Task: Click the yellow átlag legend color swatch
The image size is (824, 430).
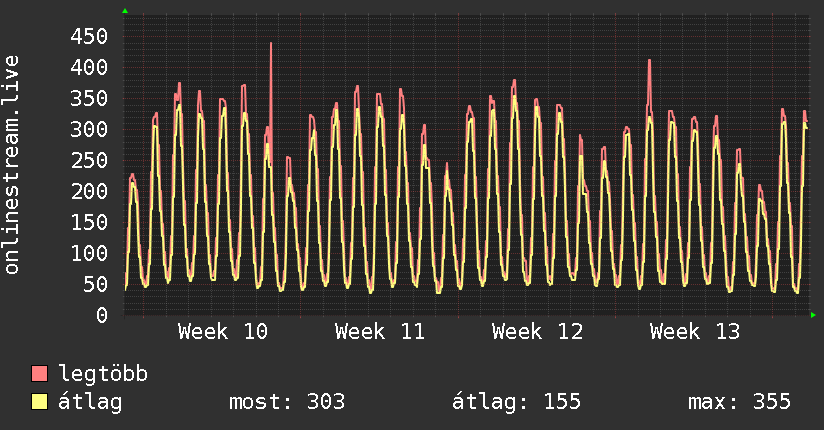Action: 39,401
